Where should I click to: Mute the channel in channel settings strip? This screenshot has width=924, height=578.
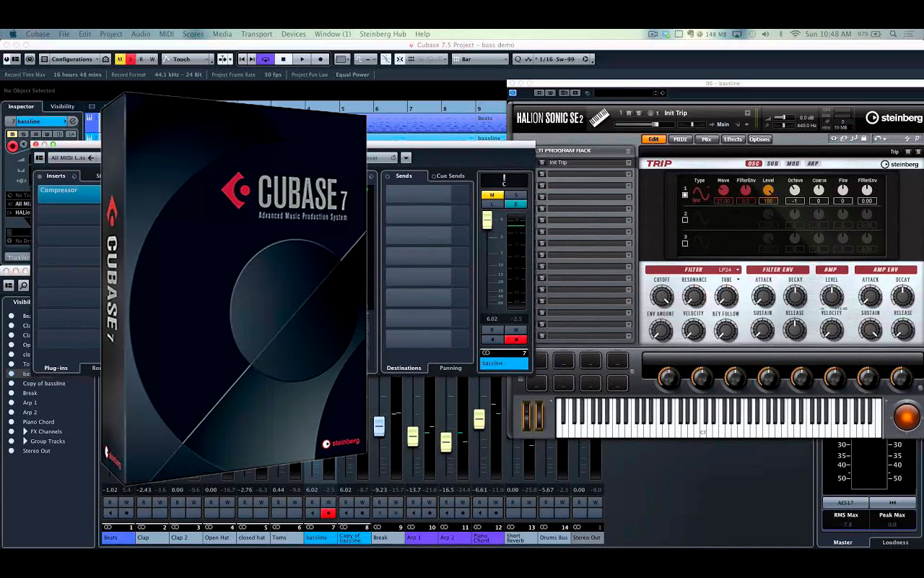(x=492, y=195)
